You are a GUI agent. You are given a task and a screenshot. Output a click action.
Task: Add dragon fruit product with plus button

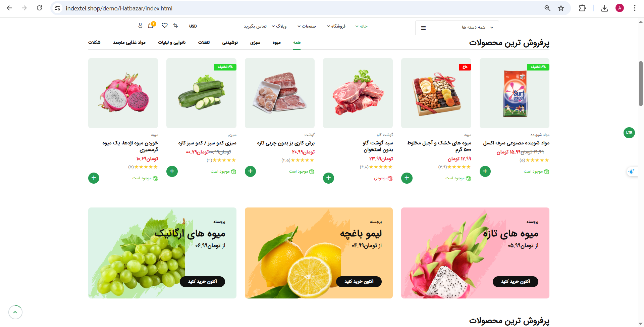pos(94,178)
